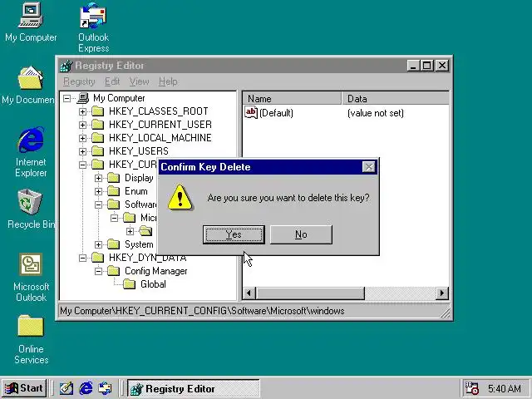Launch Internet Explorer from quick launch bar

click(86, 388)
